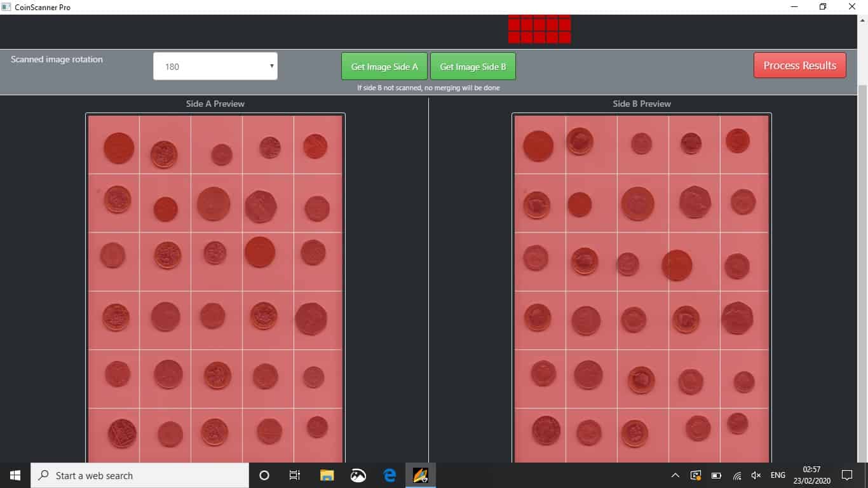The image size is (868, 488).
Task: Open the battery status icon
Action: point(716,475)
